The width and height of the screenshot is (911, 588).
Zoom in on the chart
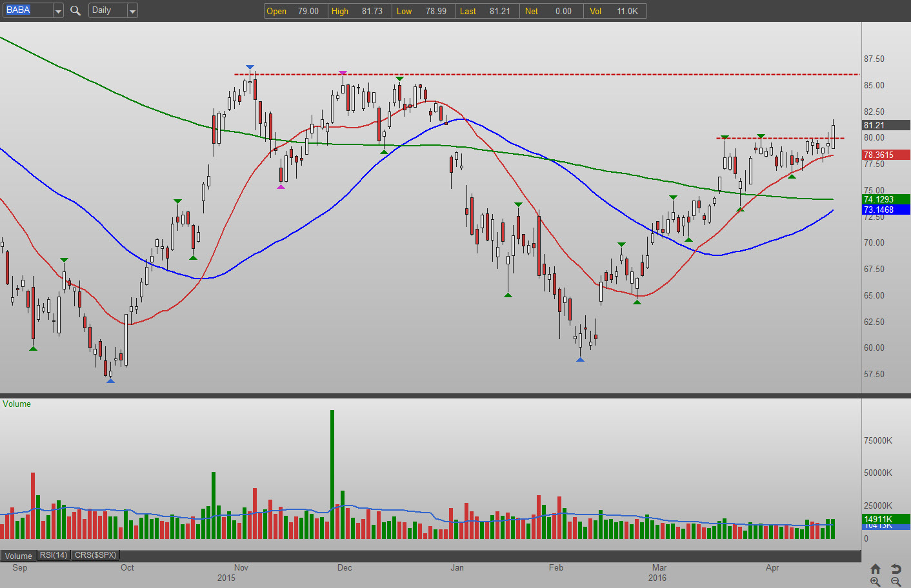point(875,582)
